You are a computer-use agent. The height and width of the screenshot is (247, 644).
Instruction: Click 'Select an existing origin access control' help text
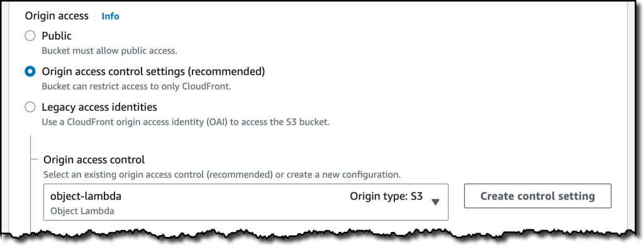[x=222, y=175]
